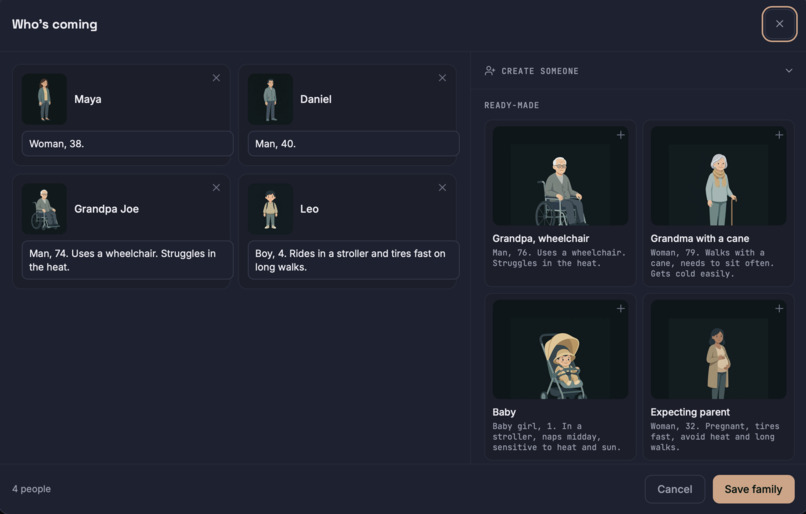Click 'Baby girl, 1. In a stroller' description

click(x=557, y=437)
